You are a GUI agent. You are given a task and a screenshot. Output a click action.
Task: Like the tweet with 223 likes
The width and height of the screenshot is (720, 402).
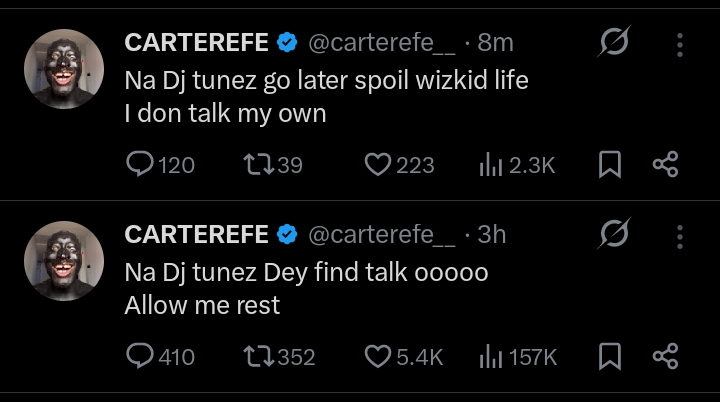click(377, 165)
